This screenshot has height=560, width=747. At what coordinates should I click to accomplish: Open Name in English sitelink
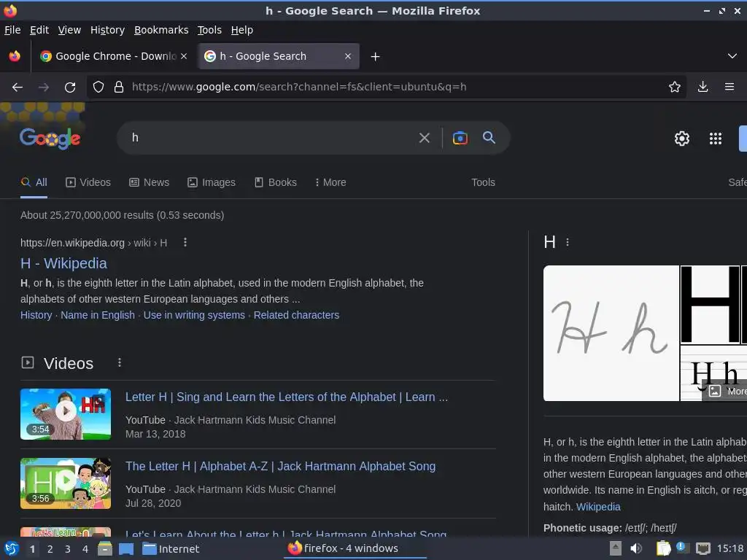click(98, 315)
